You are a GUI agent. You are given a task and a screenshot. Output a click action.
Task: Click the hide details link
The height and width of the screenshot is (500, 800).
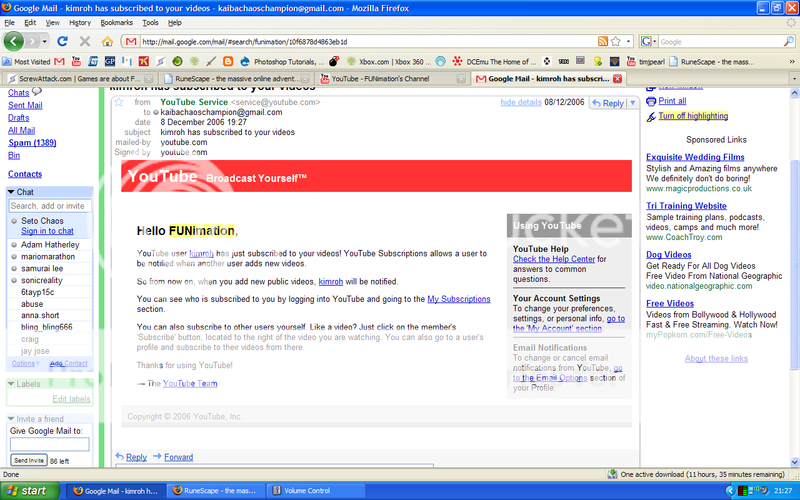coord(520,103)
